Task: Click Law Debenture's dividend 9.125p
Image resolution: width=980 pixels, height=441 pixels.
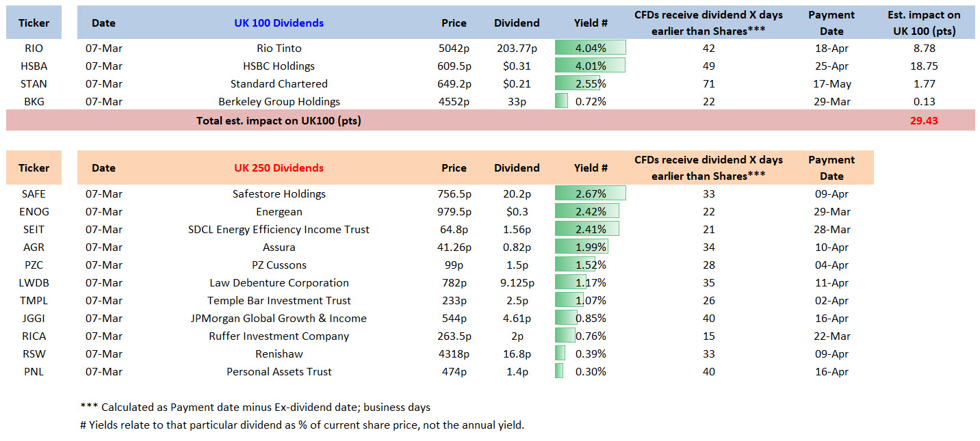Action: pos(517,282)
